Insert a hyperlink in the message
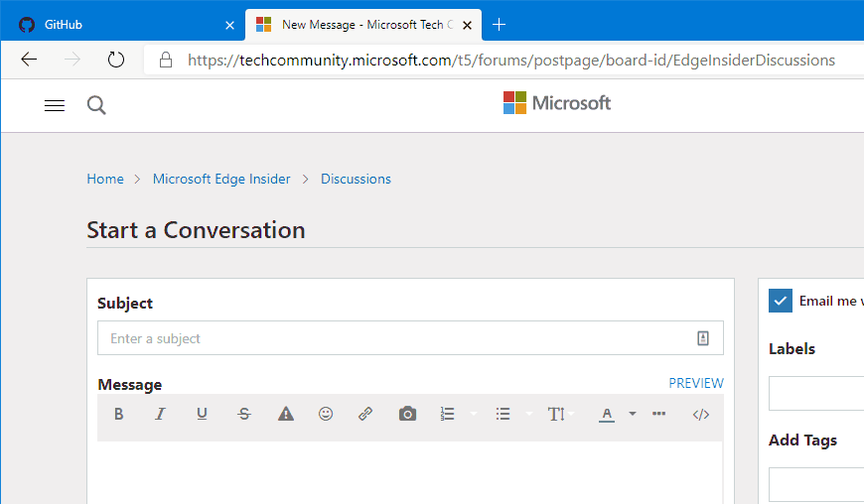 (x=365, y=415)
